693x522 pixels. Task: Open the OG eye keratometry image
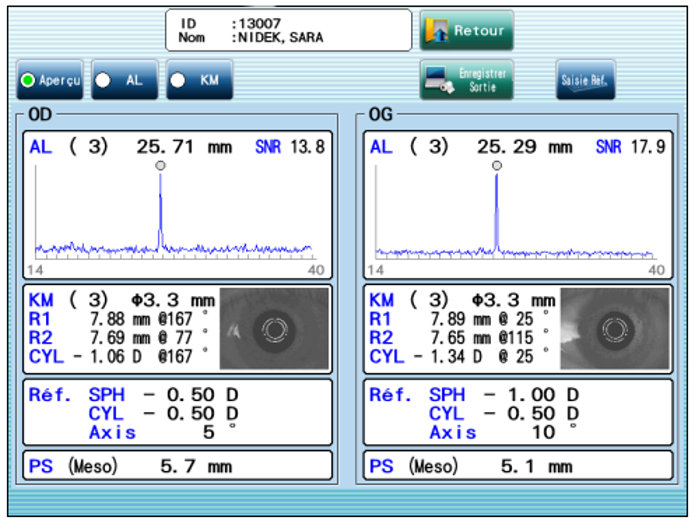coord(615,328)
